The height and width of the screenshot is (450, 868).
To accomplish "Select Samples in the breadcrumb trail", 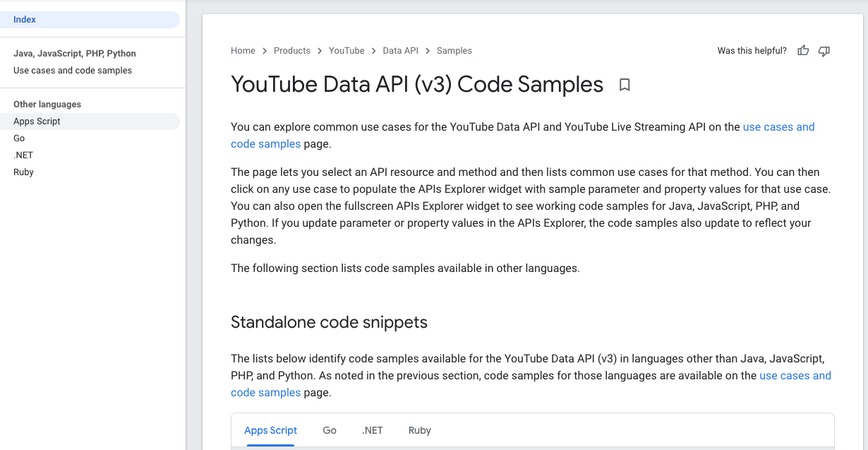I will pyautogui.click(x=454, y=50).
